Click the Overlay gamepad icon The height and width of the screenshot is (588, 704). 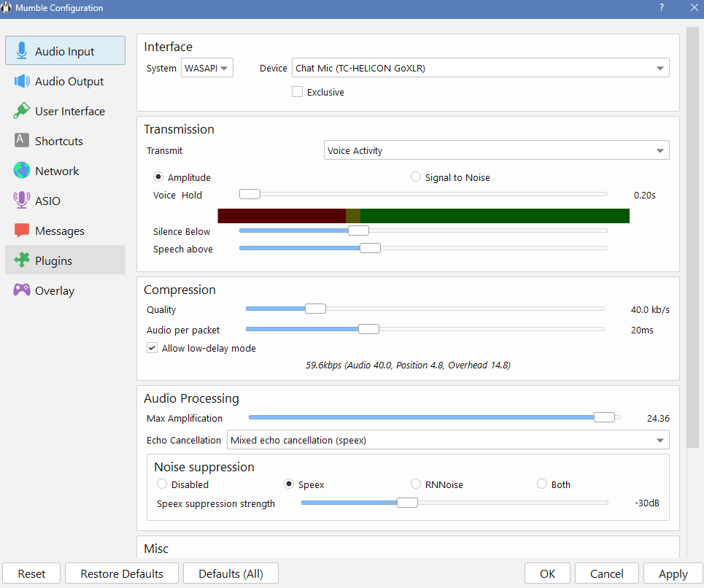(22, 290)
